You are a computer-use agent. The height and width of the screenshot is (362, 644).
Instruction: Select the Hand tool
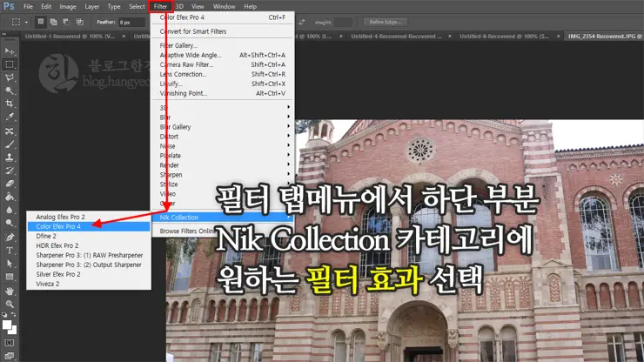click(9, 291)
